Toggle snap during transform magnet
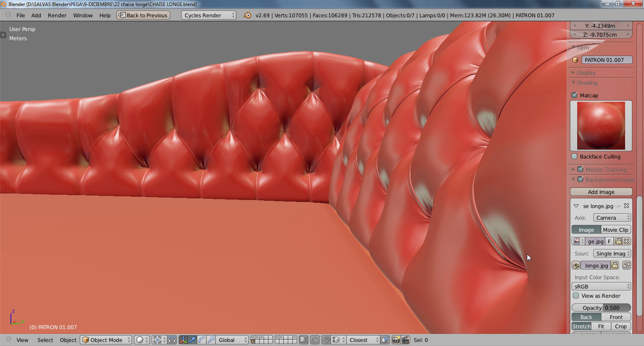Image resolution: width=644 pixels, height=346 pixels. tap(326, 340)
